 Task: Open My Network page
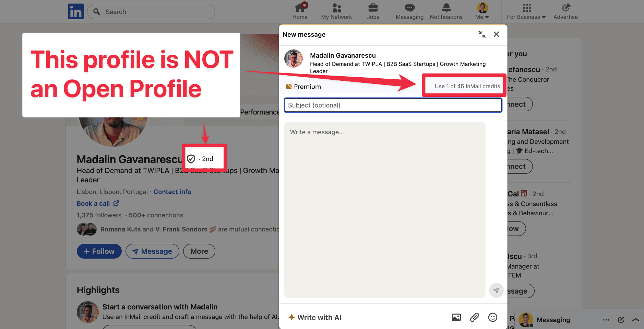point(336,12)
